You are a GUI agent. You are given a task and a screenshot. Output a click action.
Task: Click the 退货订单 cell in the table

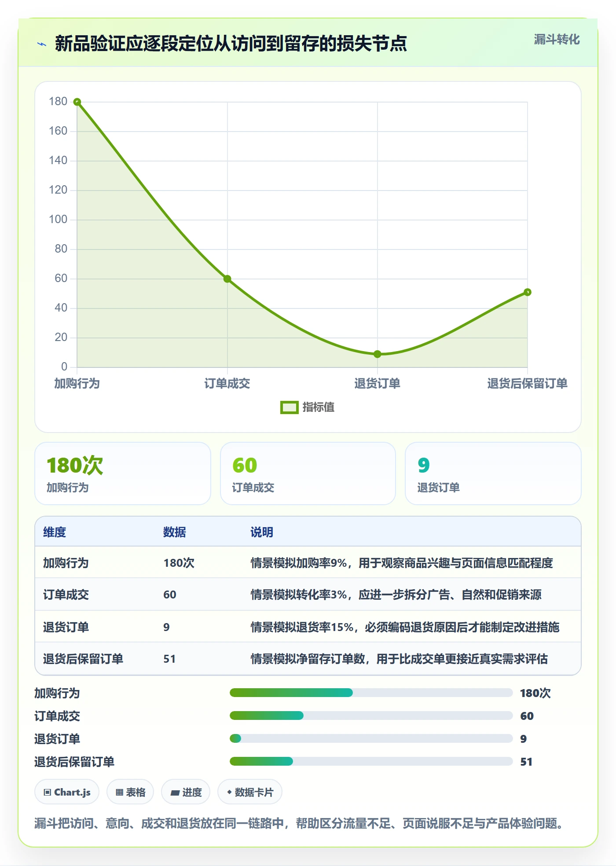66,627
